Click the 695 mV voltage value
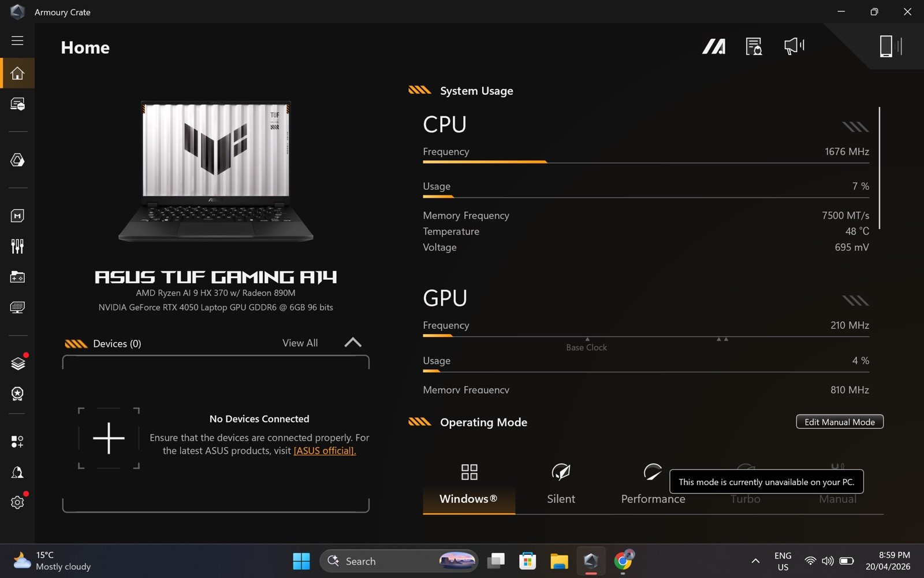Screen dimensions: 924x578 click(852, 247)
